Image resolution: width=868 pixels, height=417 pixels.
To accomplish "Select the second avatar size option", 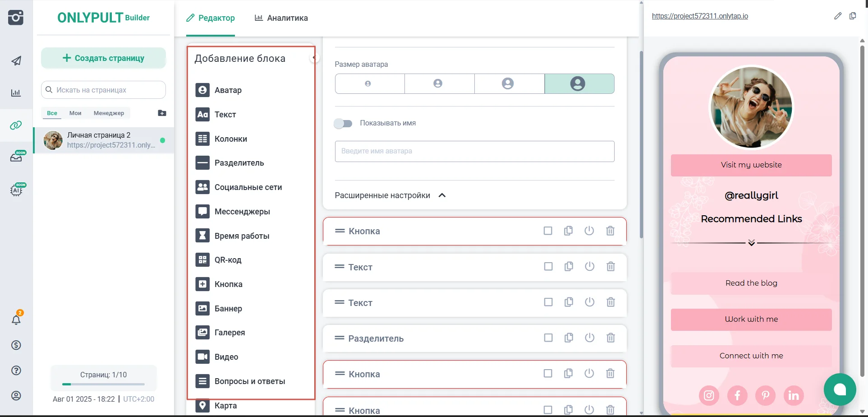I will (x=440, y=83).
